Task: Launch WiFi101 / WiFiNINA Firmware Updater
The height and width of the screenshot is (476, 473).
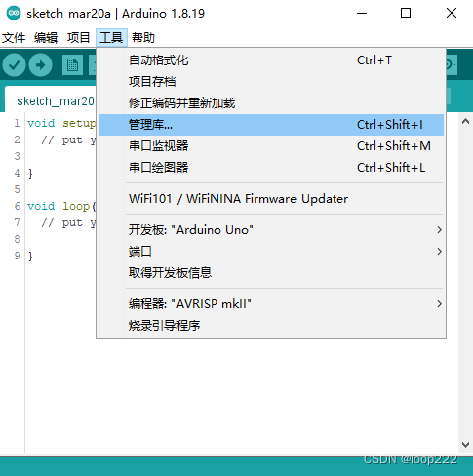Action: click(x=271, y=199)
